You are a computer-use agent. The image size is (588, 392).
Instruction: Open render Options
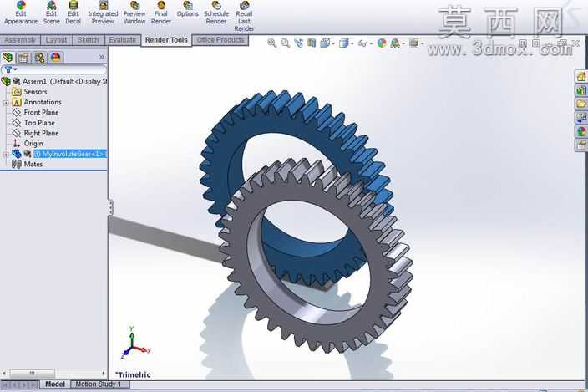pos(187,10)
